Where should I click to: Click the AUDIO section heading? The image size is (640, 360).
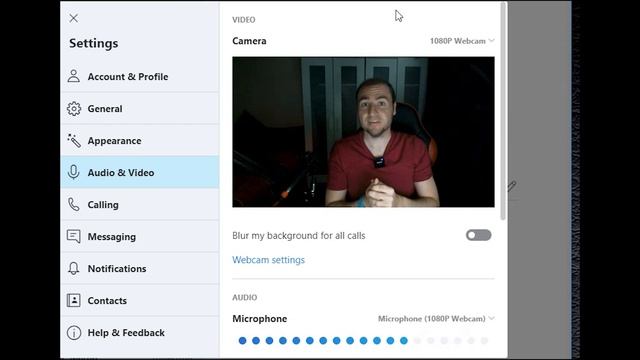[x=244, y=297]
